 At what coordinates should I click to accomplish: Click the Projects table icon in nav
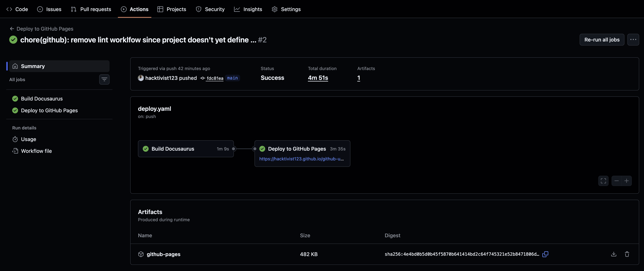click(x=160, y=9)
